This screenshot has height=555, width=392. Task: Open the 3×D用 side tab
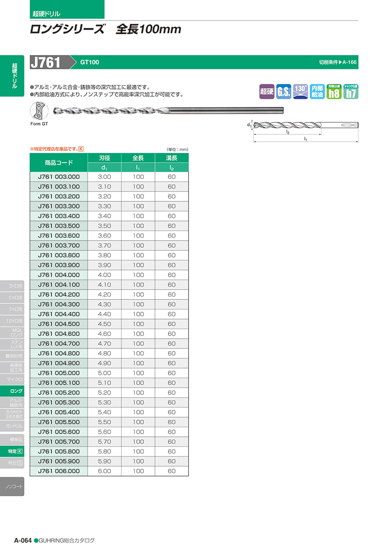pyautogui.click(x=12, y=286)
